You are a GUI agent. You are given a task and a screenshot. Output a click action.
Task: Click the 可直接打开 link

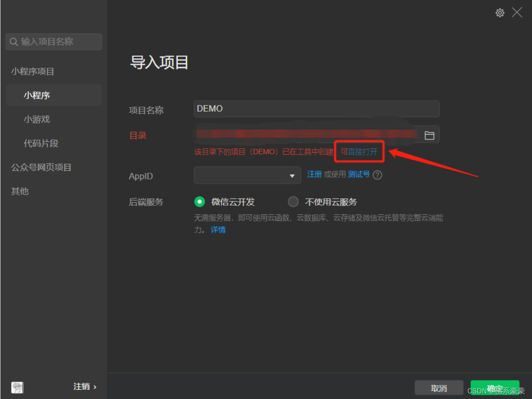359,152
